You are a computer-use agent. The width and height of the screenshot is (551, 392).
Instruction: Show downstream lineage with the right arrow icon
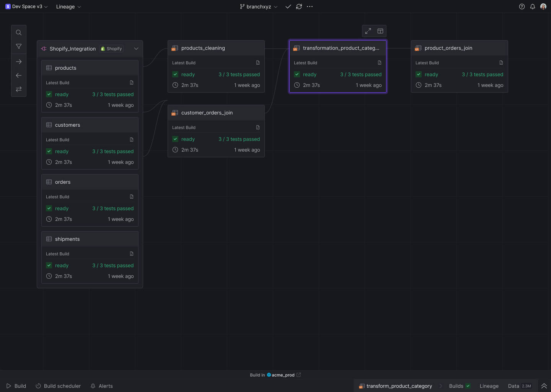click(18, 61)
